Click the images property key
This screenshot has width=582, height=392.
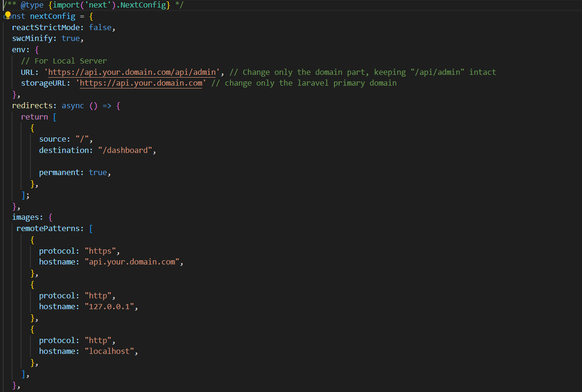tap(27, 217)
